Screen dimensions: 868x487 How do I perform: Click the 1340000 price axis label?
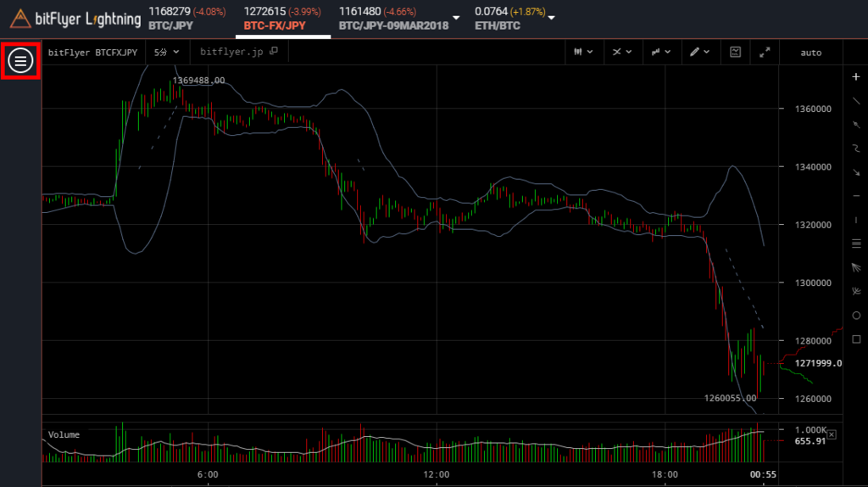point(813,167)
